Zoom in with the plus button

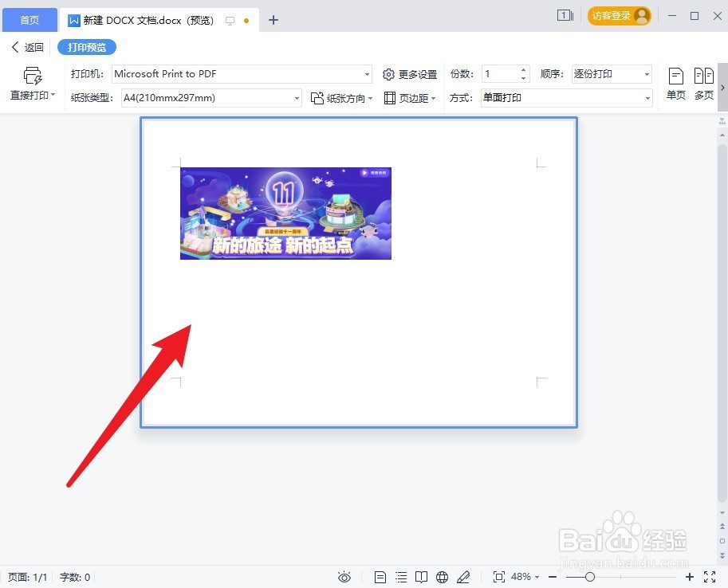[x=690, y=577]
